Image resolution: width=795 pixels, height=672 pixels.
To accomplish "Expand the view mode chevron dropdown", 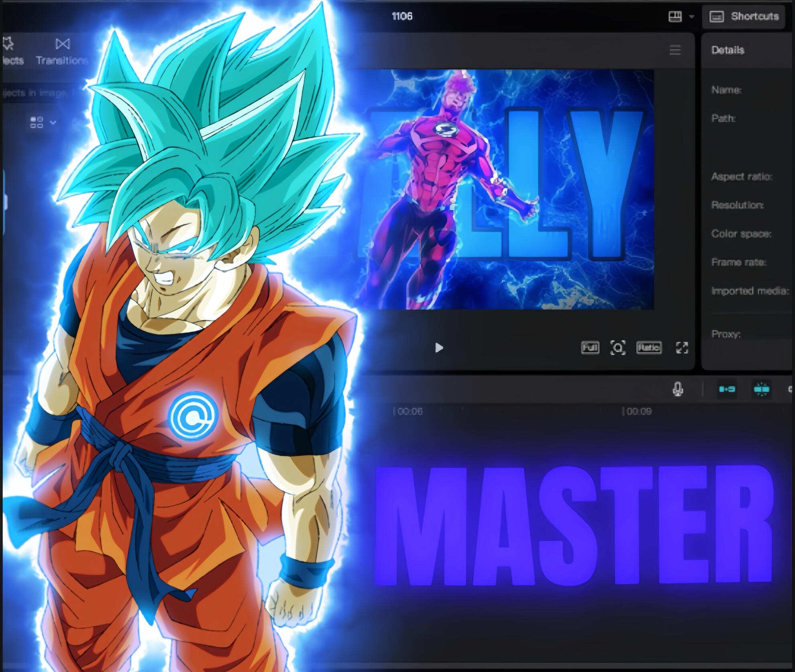I will 53,122.
